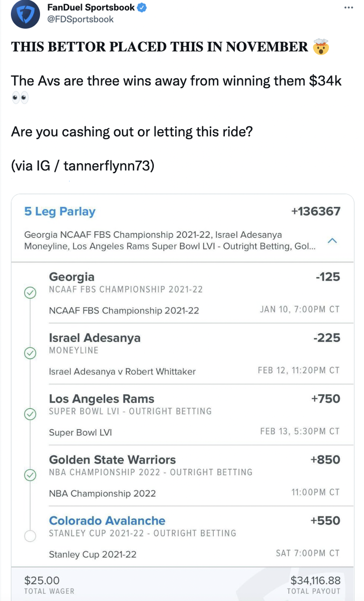Click the $25.00 total wager amount

[42, 580]
